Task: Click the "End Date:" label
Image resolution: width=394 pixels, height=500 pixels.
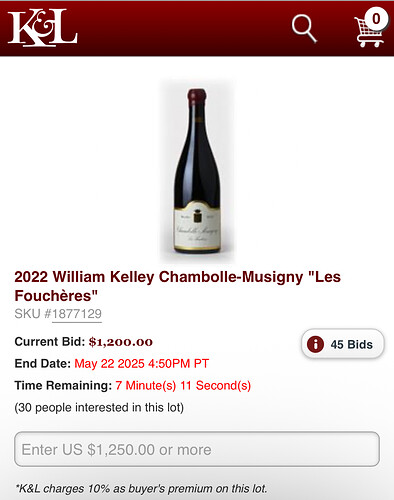Action: (x=42, y=363)
